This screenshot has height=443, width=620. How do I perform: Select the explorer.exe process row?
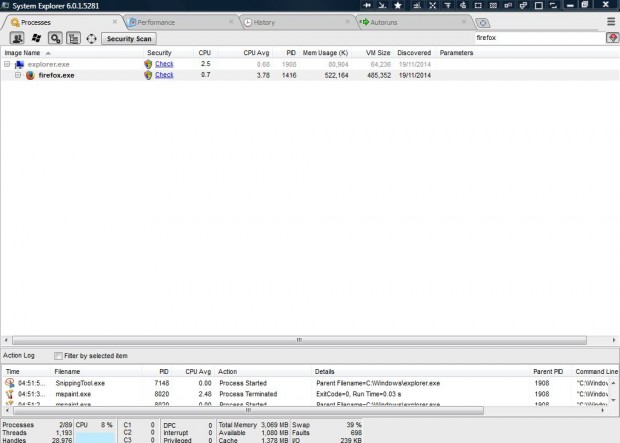[x=310, y=64]
